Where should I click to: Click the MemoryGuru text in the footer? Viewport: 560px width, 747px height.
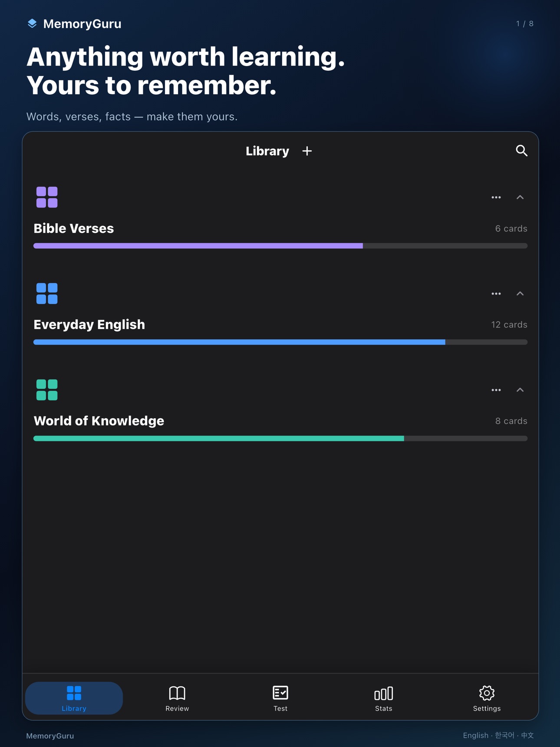click(x=50, y=736)
